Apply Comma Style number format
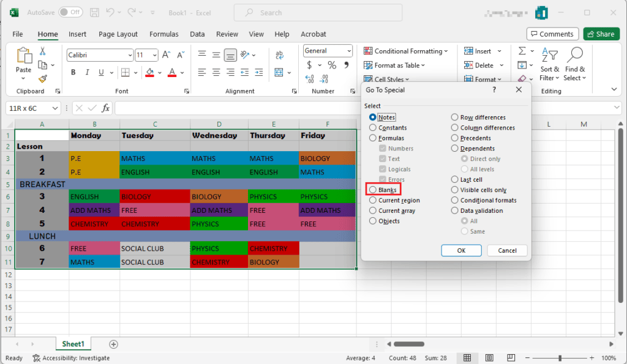Screen dimensions: 627x364 coord(347,65)
